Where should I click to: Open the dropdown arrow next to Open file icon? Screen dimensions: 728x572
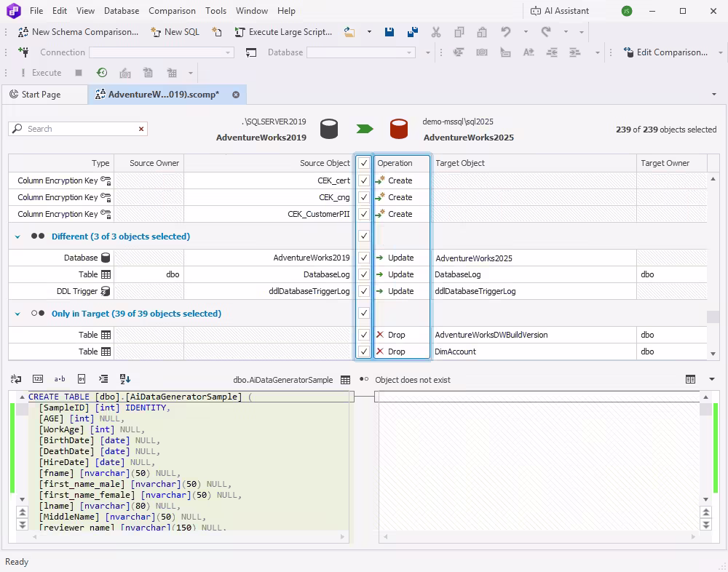coord(369,32)
